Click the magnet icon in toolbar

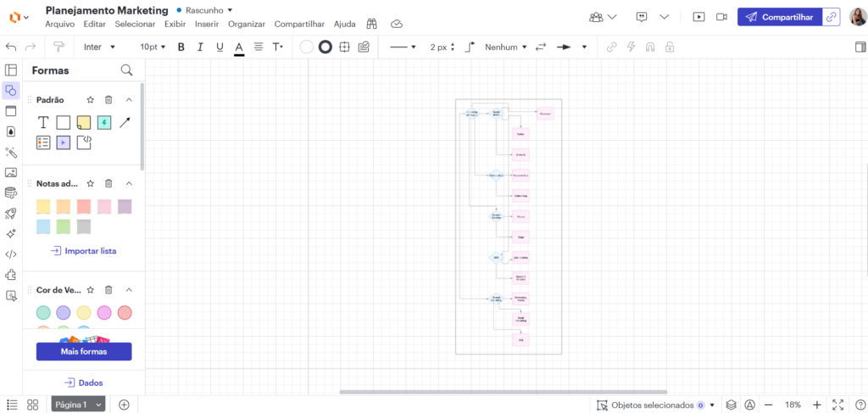pyautogui.click(x=650, y=47)
